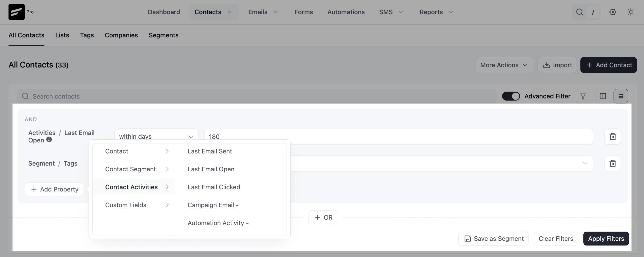
Task: Switch to Companies tab
Action: 121,35
